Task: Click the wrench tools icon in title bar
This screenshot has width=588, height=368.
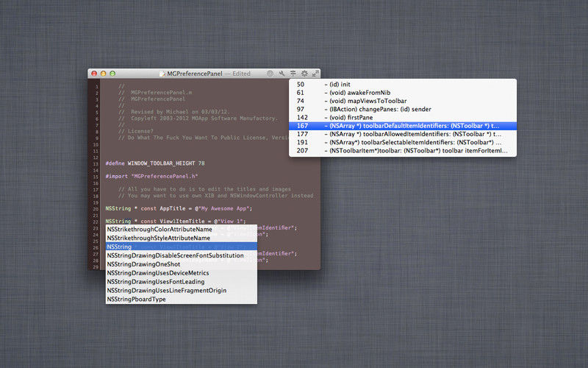Action: click(282, 74)
